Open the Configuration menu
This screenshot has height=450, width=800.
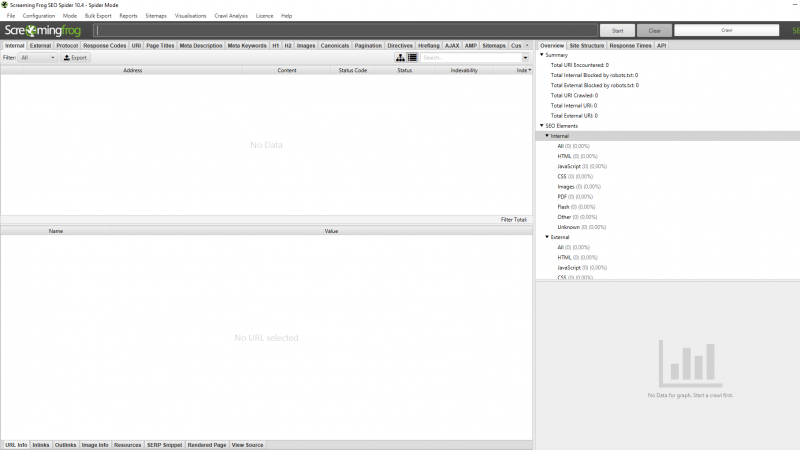(39, 16)
